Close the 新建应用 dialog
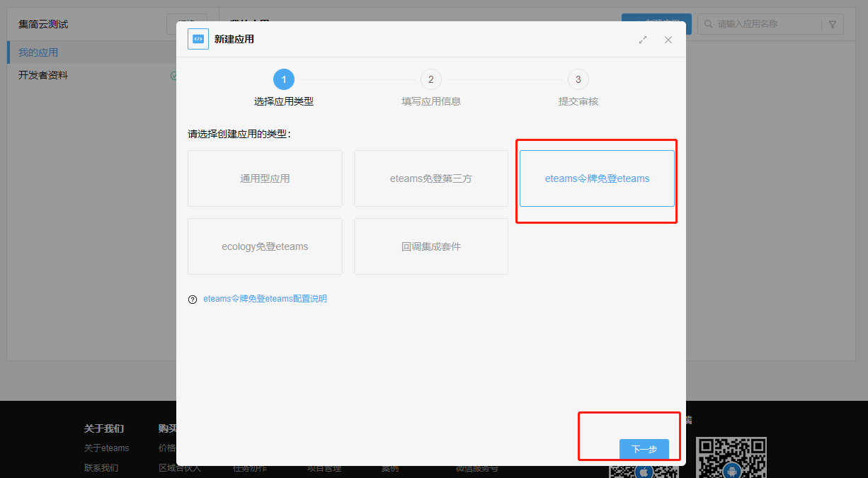The height and width of the screenshot is (478, 868). [668, 40]
